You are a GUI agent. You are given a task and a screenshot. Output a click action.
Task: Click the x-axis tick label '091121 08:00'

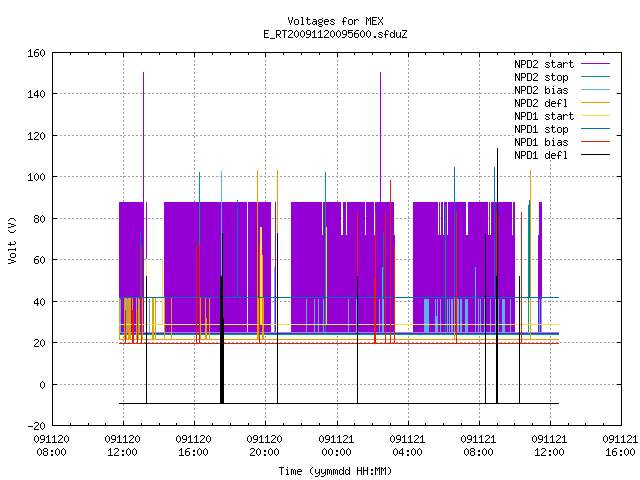click(478, 446)
